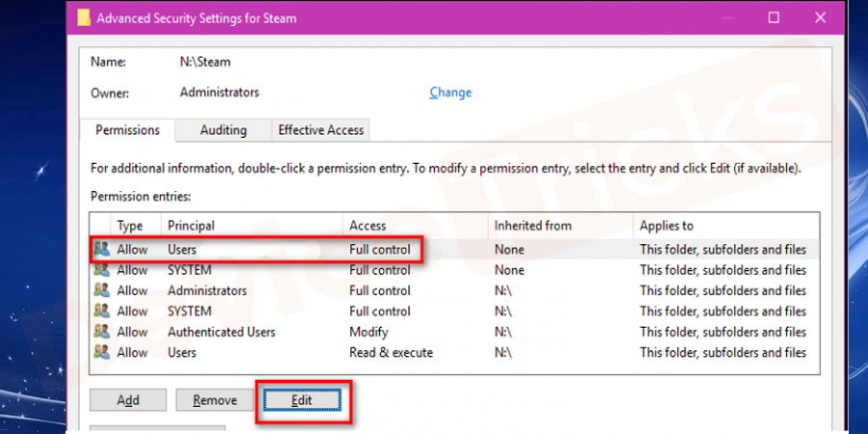Click the icon beside the Administrators entry
Image resolution: width=868 pixels, height=434 pixels.
[101, 290]
